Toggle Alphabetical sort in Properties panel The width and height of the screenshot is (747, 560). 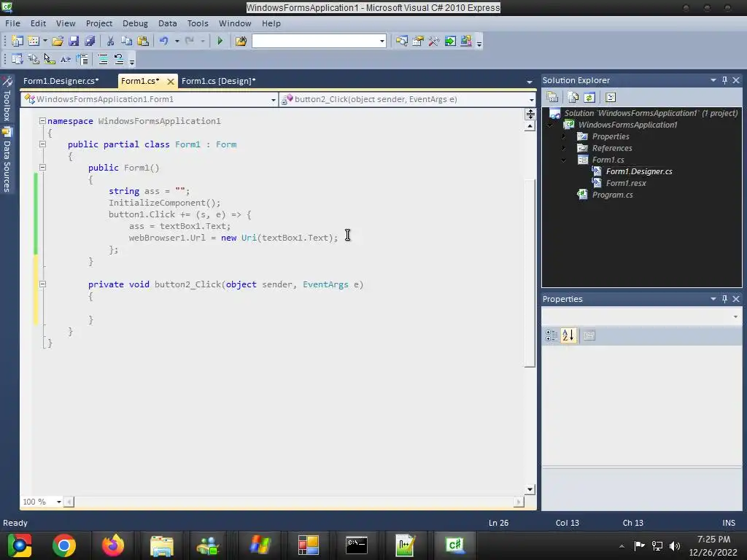(x=568, y=335)
